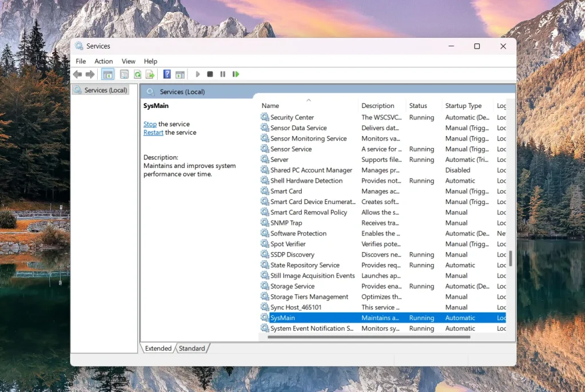Image resolution: width=585 pixels, height=392 pixels.
Task: Open the Help toolbar icon
Action: pos(167,74)
